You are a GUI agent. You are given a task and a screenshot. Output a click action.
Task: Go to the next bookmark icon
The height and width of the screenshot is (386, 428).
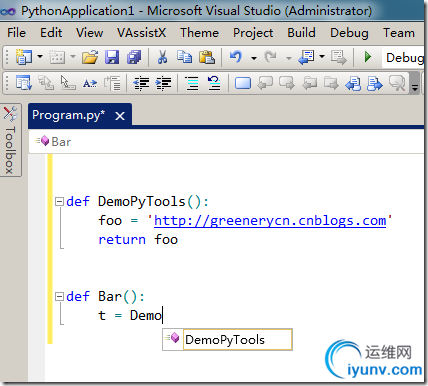pyautogui.click(x=287, y=83)
